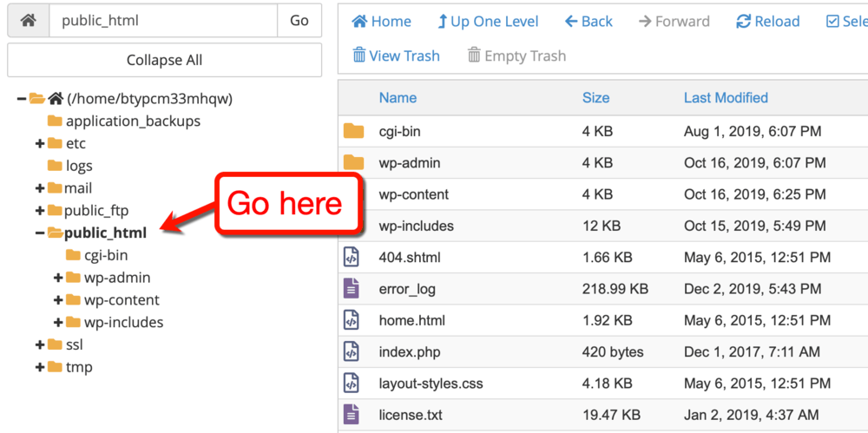The width and height of the screenshot is (868, 433).
Task: Reload the file list
Action: pos(768,22)
